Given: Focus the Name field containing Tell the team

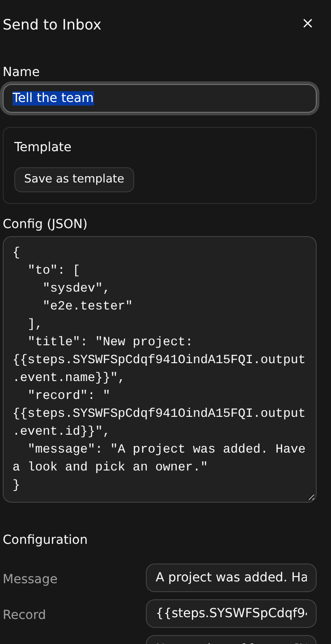Looking at the screenshot, I should point(160,98).
